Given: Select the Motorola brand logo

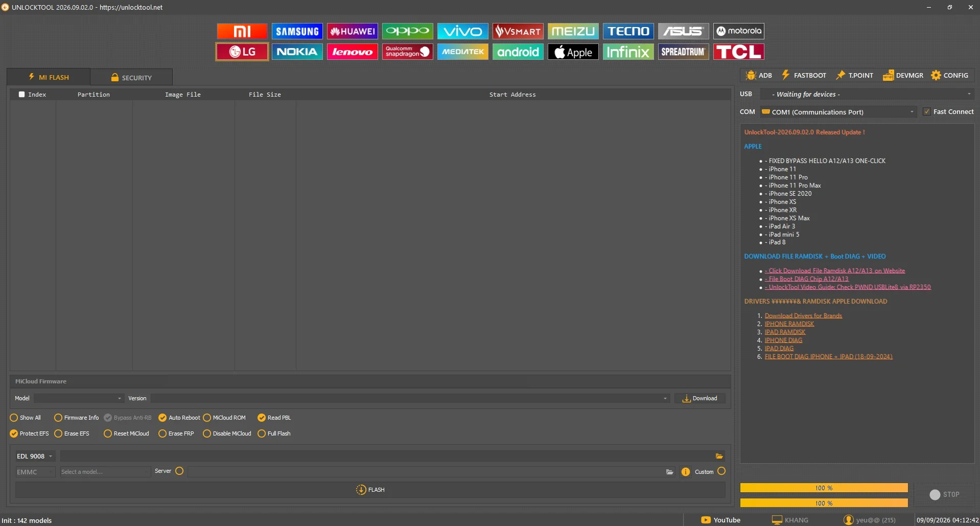Looking at the screenshot, I should coord(738,31).
